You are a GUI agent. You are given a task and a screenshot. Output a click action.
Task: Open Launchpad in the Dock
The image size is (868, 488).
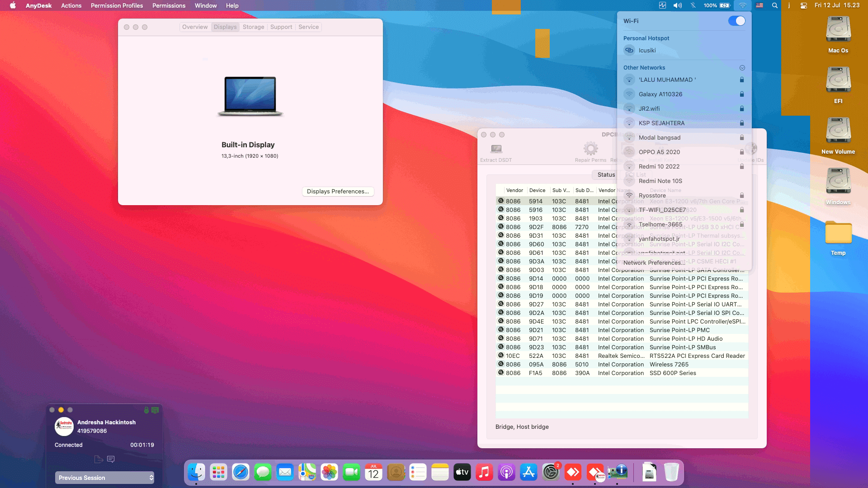218,472
